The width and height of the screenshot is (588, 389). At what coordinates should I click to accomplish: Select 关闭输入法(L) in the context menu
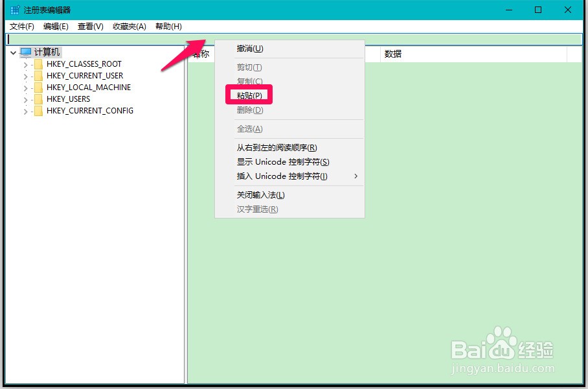(289, 195)
